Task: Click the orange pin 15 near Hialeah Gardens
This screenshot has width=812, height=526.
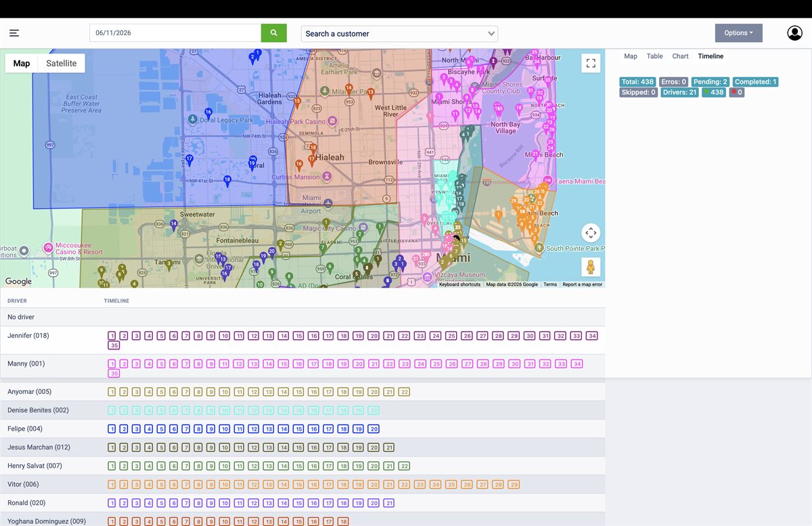Action: tap(297, 102)
